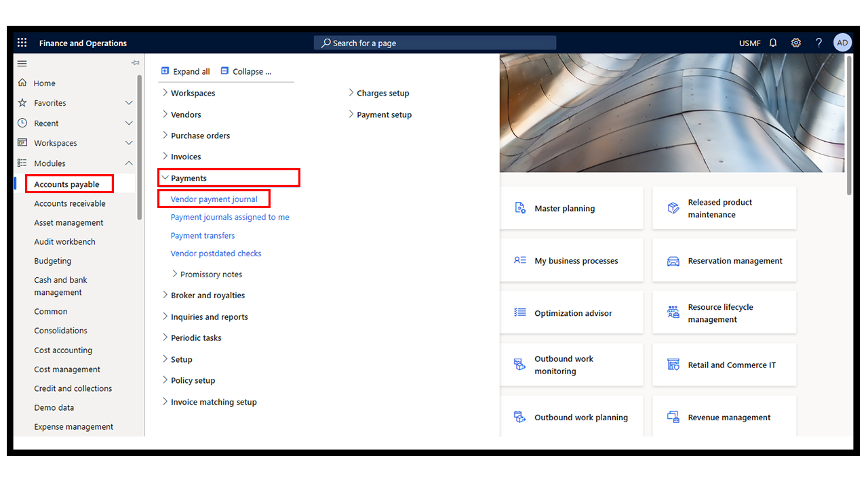Viewport: 868px width, 488px height.
Task: Select the Budgeting module
Action: pyautogui.click(x=53, y=261)
